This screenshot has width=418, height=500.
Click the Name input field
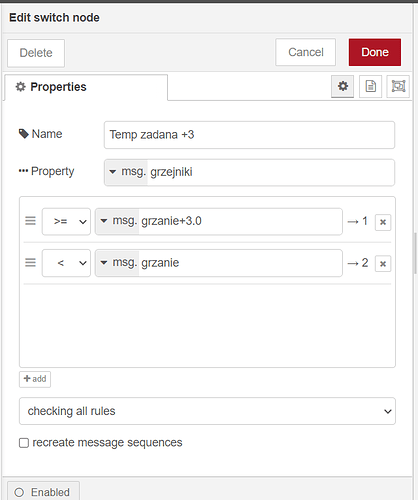pyautogui.click(x=249, y=135)
